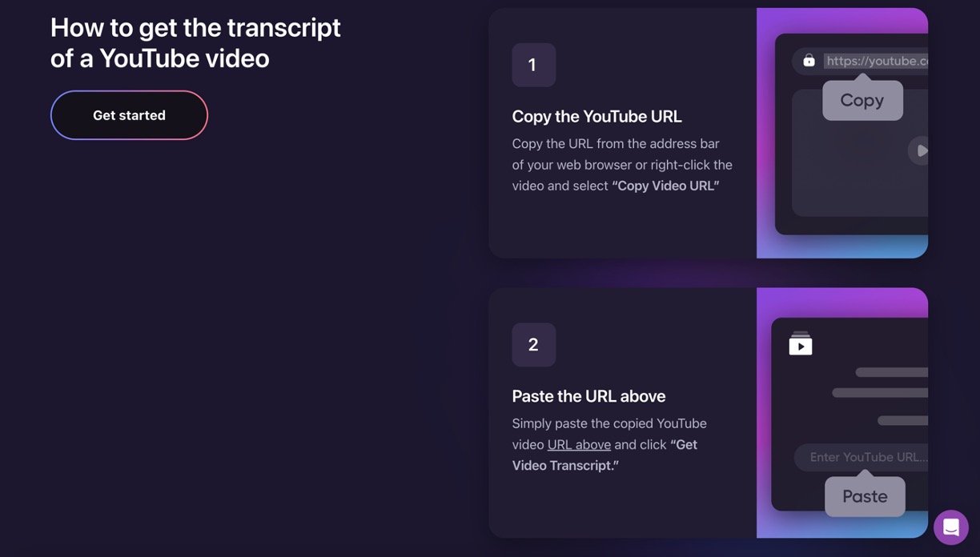This screenshot has width=980, height=557.
Task: Click the Get started button
Action: coord(129,115)
